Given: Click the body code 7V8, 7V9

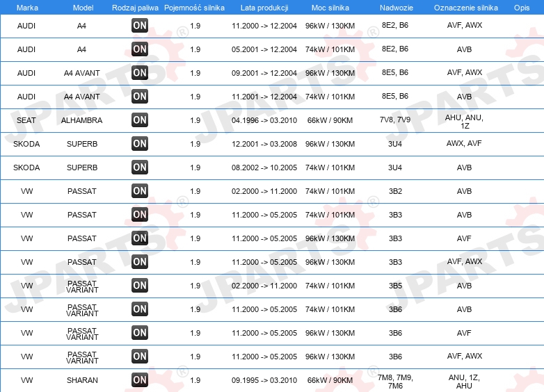Looking at the screenshot, I should (395, 120).
